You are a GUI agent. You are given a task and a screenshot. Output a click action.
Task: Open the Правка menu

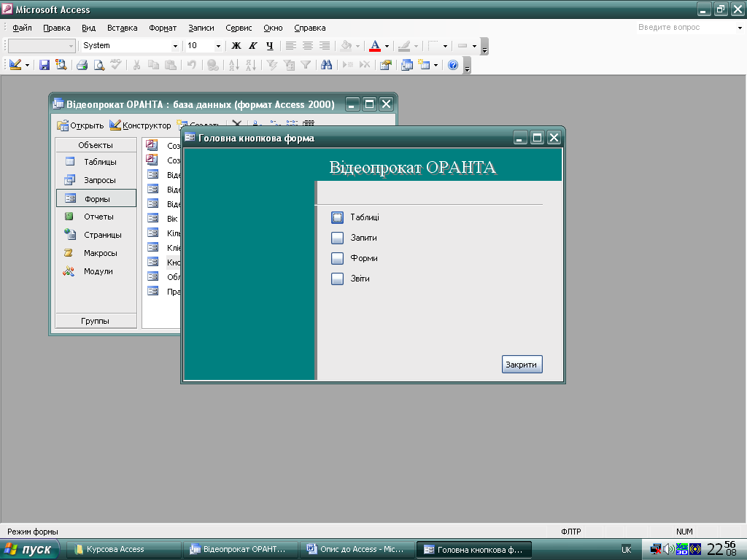[x=57, y=28]
